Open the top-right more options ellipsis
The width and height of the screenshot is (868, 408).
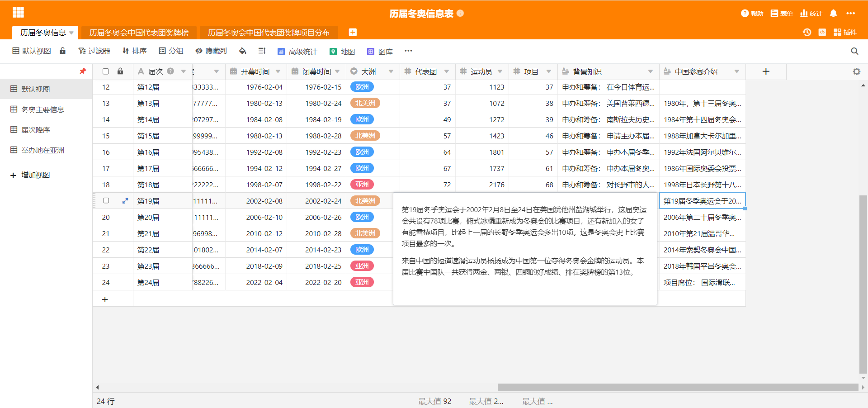(x=851, y=13)
